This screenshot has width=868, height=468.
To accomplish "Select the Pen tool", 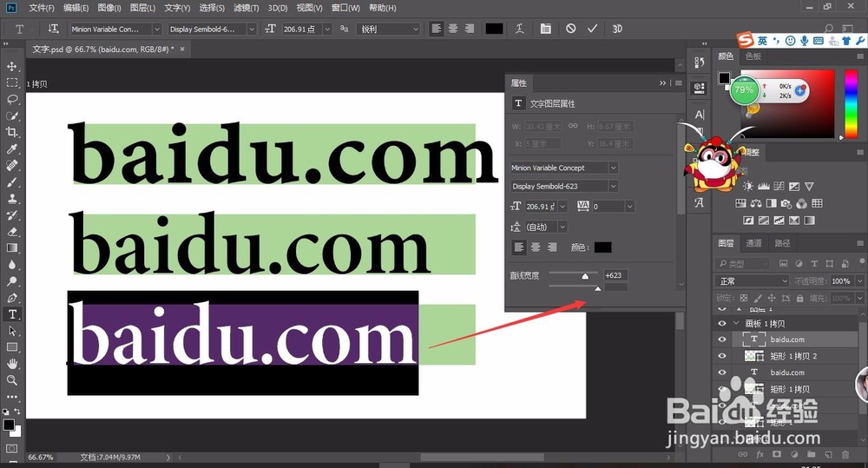I will [11, 298].
